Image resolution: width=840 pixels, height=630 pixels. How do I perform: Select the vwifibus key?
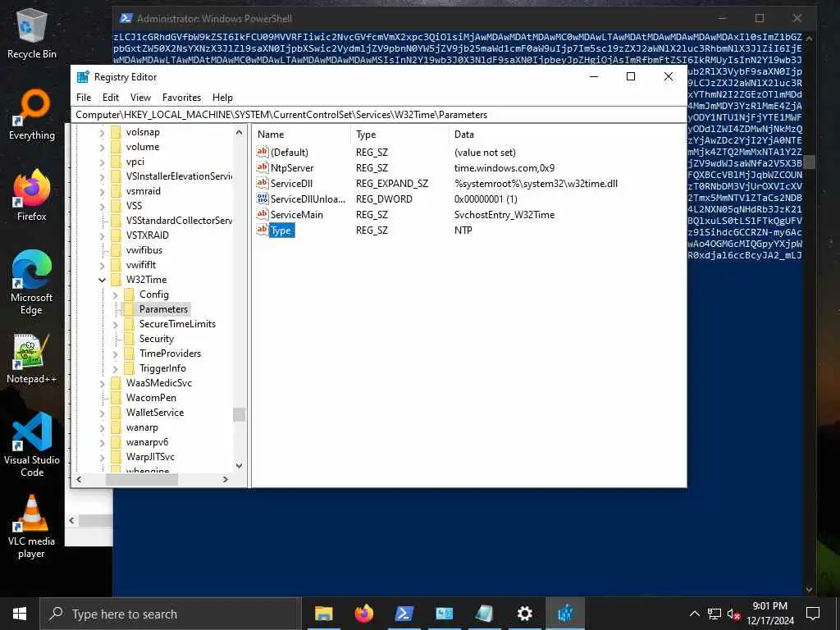144,250
